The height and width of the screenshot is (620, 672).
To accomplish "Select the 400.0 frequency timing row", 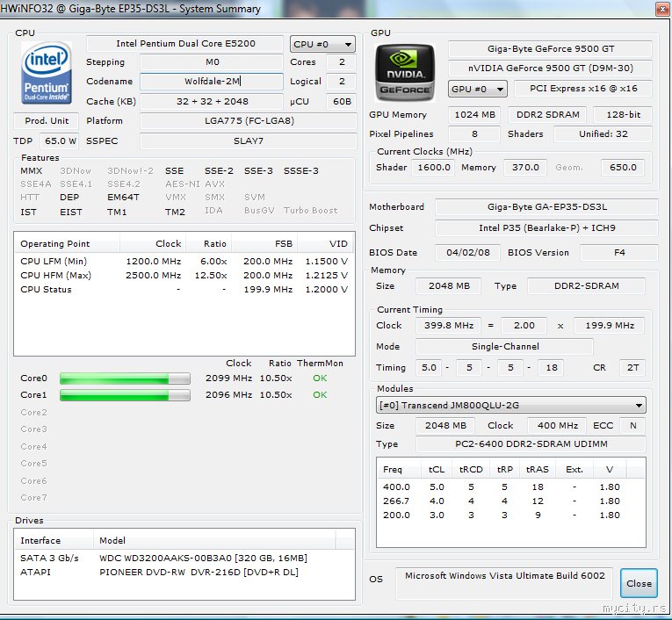I will [511, 487].
